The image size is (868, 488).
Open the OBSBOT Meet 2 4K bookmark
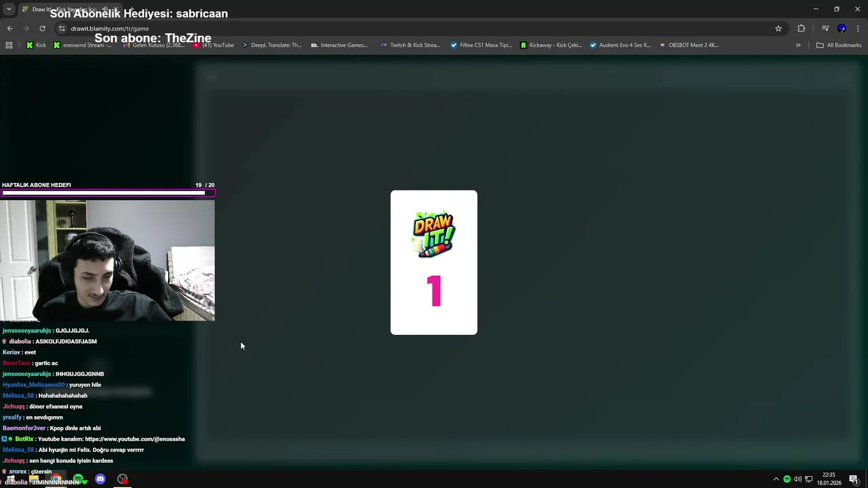(x=689, y=45)
